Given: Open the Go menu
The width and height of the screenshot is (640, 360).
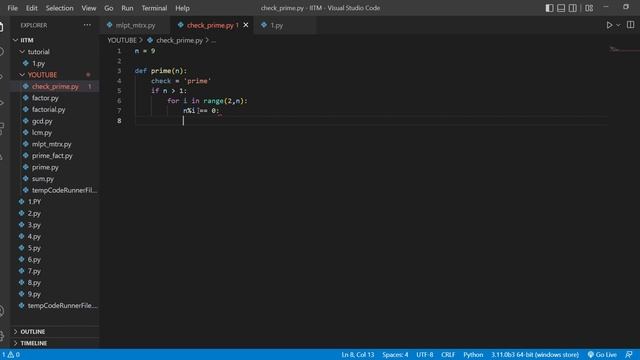Looking at the screenshot, I should pos(109,8).
